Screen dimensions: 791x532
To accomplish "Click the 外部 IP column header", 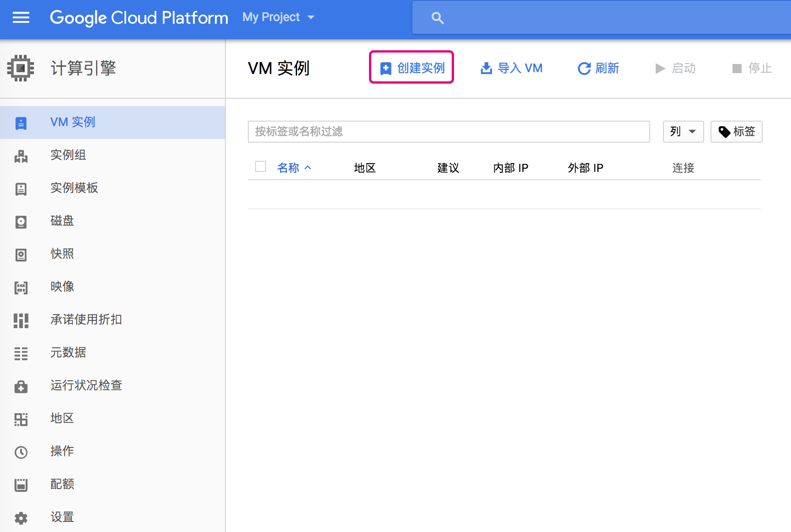I will click(x=586, y=168).
